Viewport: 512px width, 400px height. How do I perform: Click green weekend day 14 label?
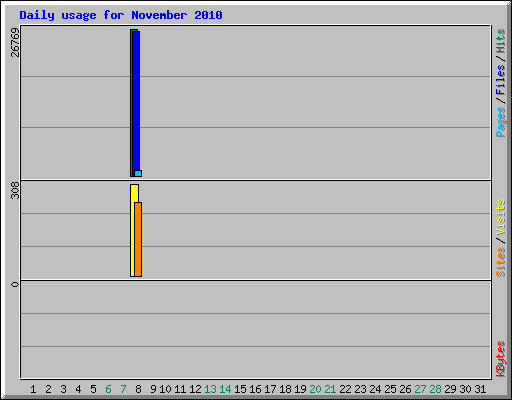[225, 389]
